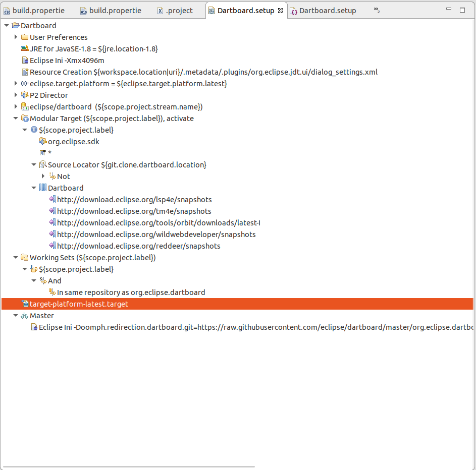This screenshot has width=476, height=470.
Task: Select "In same repository as org.eclipse.dartboard"
Action: tap(131, 292)
